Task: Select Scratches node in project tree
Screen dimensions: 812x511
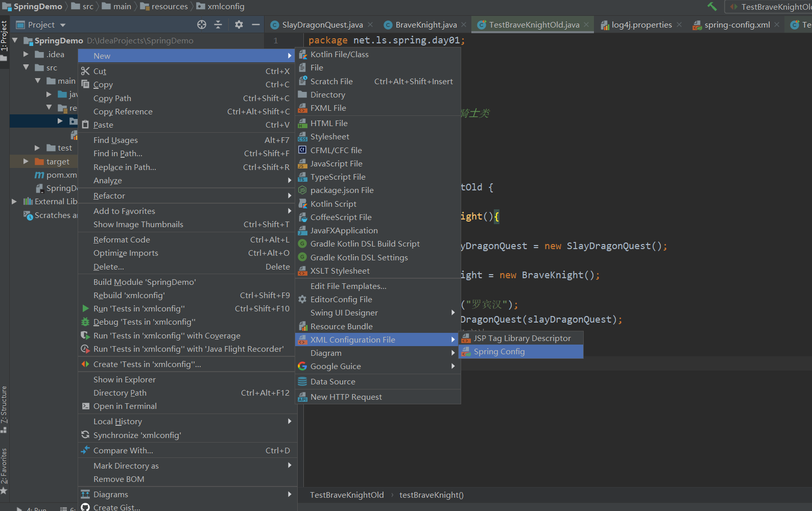Action: pos(51,215)
